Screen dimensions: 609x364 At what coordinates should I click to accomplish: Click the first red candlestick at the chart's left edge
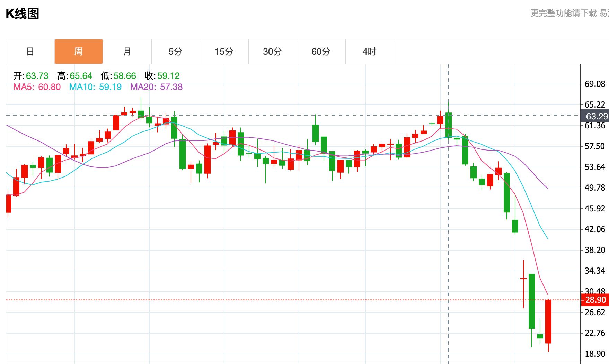pos(9,203)
